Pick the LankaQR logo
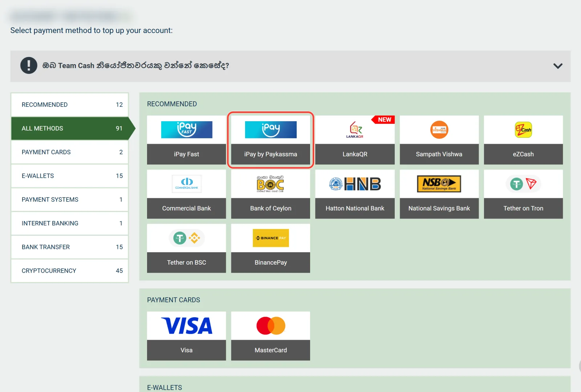 click(355, 130)
